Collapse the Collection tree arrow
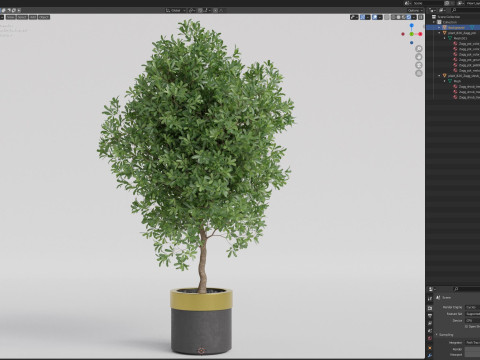The width and height of the screenshot is (480, 360). click(x=434, y=22)
